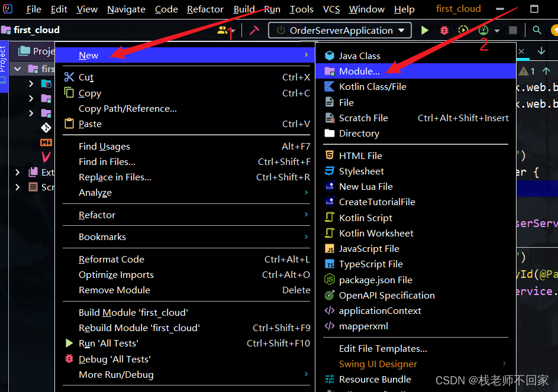This screenshot has width=558, height=392.
Task: Click Cut in the context menu
Action: coord(185,77)
